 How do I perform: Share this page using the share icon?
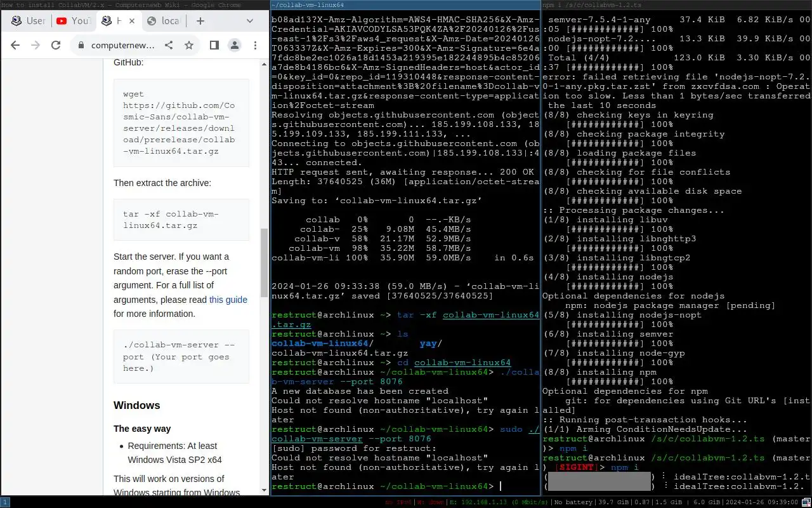pyautogui.click(x=169, y=45)
